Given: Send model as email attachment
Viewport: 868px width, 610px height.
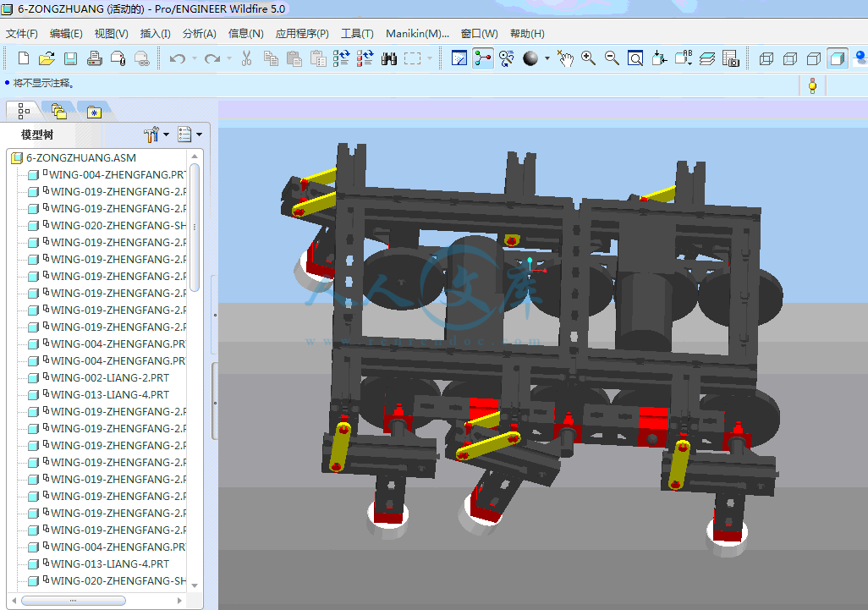Looking at the screenshot, I should point(118,58).
